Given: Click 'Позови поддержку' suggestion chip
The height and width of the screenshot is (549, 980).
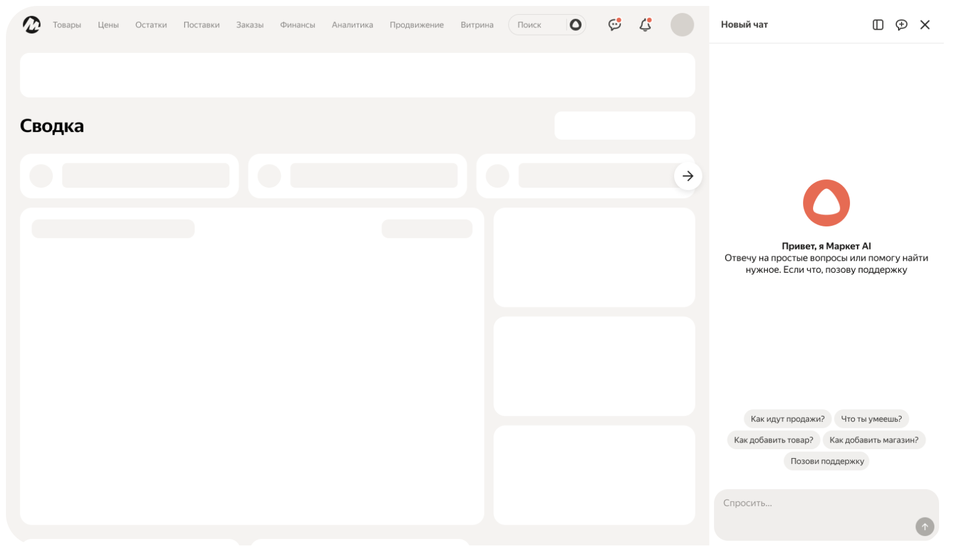Looking at the screenshot, I should point(827,461).
